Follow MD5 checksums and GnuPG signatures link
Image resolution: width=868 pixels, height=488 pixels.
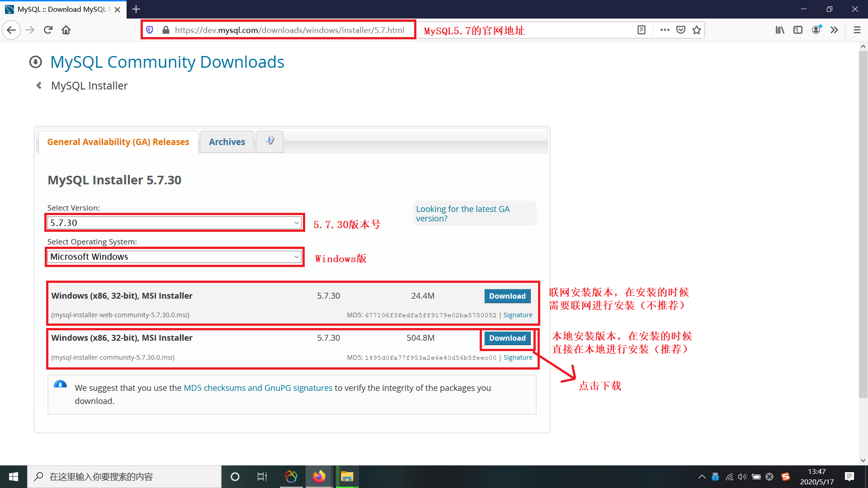click(x=258, y=388)
